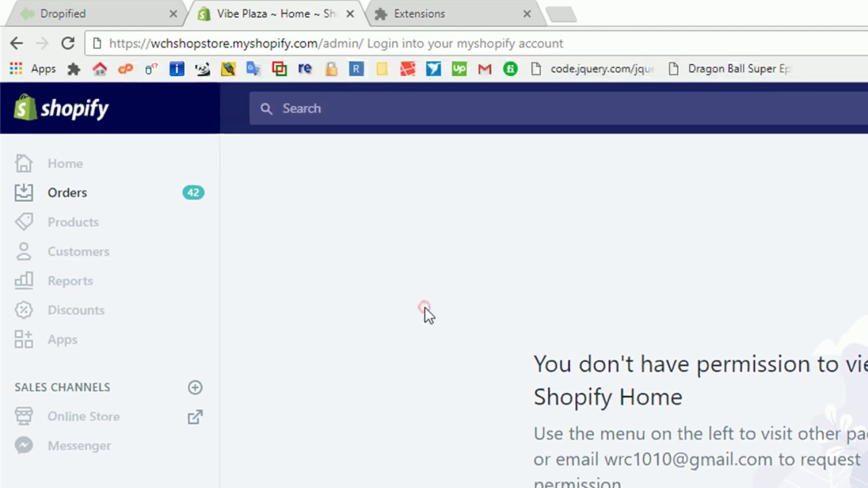868x488 pixels.
Task: Click the Google Translate bookmark icon
Action: point(253,68)
